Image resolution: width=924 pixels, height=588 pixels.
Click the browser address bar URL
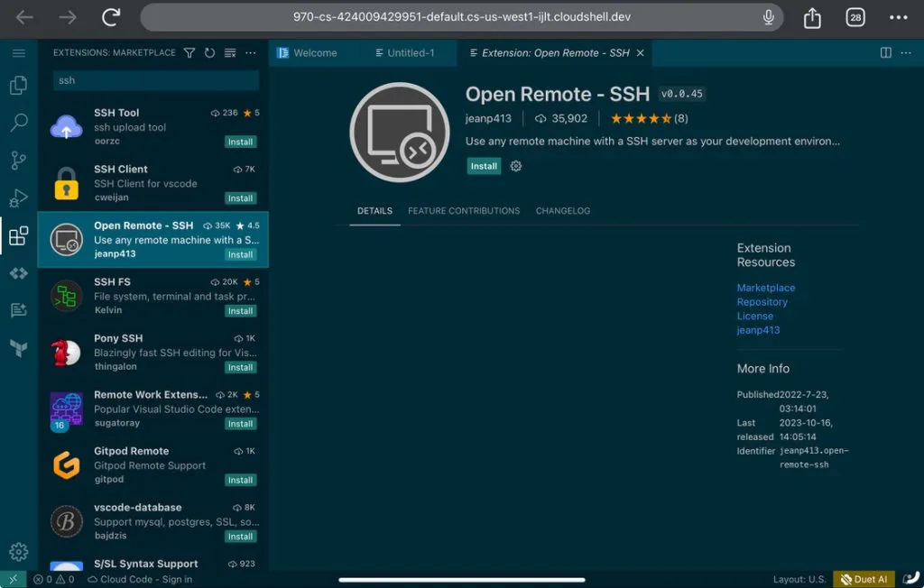[461, 17]
